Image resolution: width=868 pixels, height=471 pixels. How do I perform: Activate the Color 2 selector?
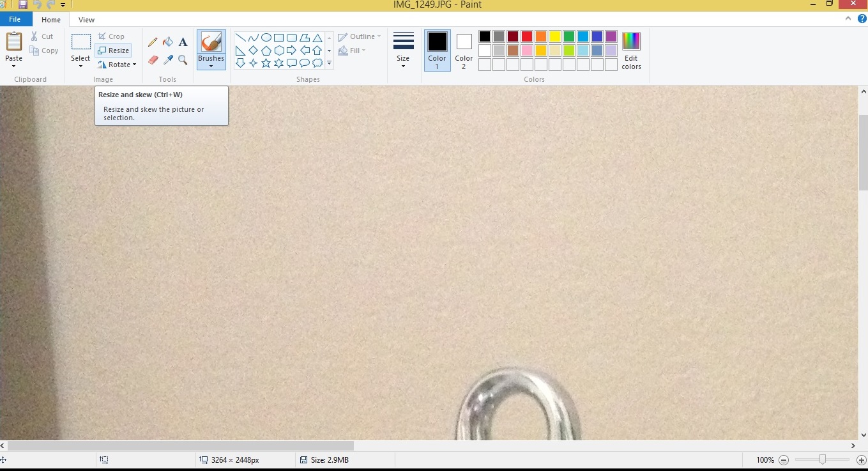tap(464, 50)
